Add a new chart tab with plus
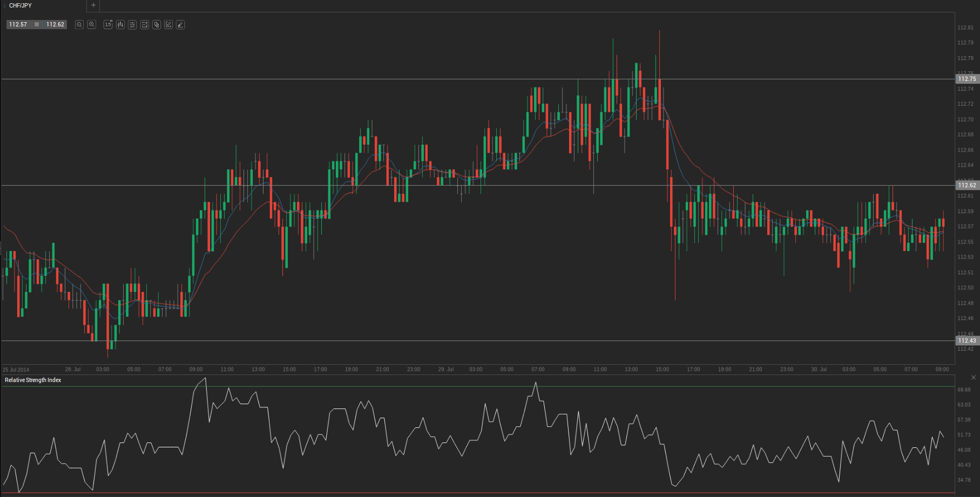Image resolution: width=980 pixels, height=497 pixels. point(93,5)
